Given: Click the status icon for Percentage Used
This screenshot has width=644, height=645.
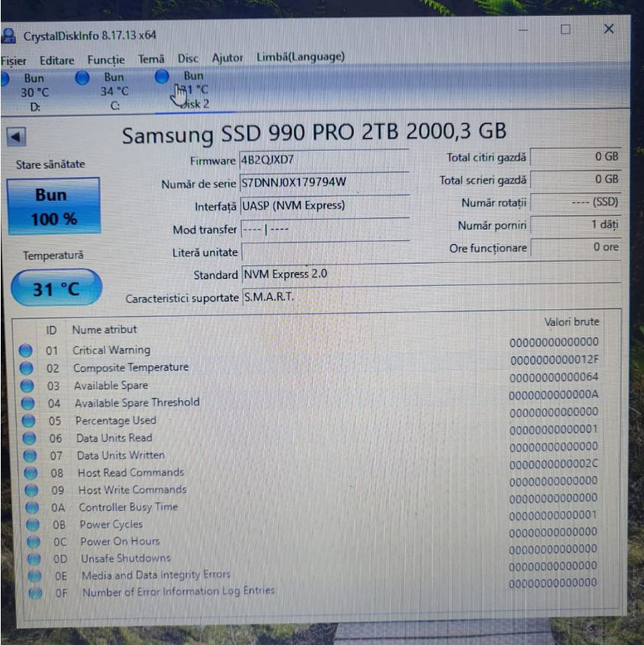Looking at the screenshot, I should tap(28, 421).
